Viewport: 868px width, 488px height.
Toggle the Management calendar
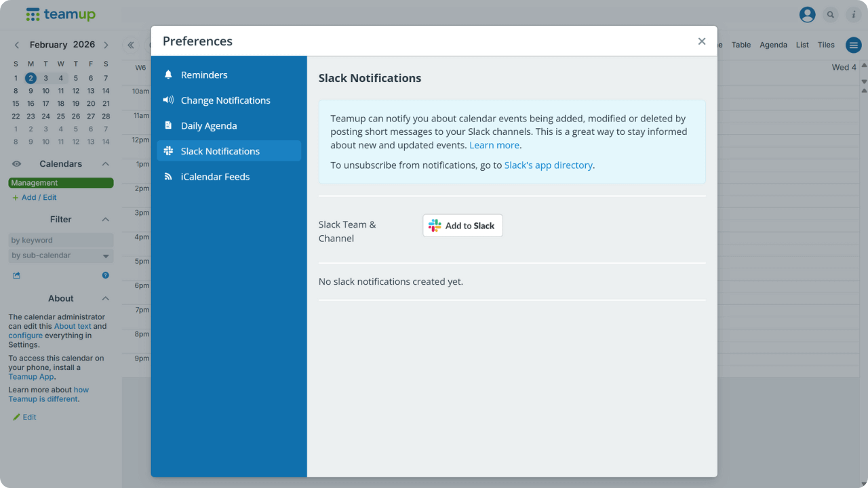(x=61, y=183)
